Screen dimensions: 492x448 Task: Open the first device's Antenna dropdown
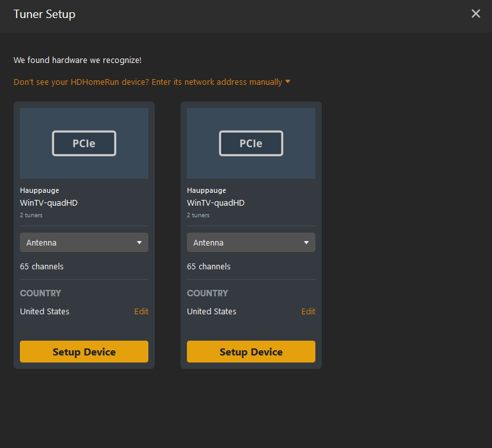coord(84,243)
